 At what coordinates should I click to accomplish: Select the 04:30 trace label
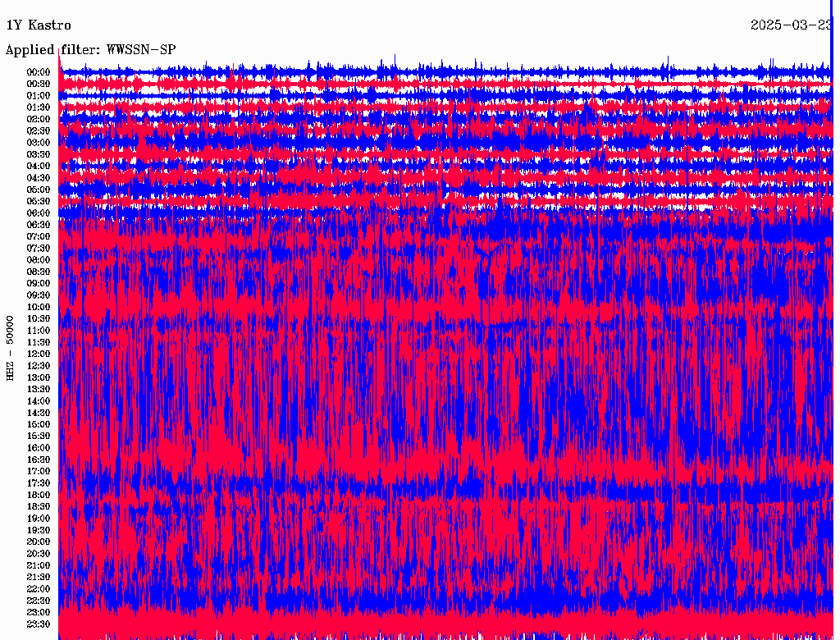39,178
